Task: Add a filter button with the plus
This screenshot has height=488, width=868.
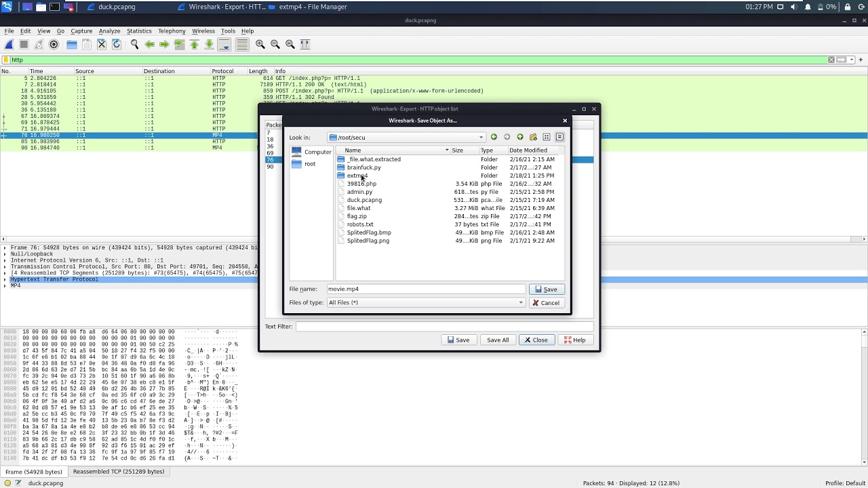Action: [x=861, y=60]
